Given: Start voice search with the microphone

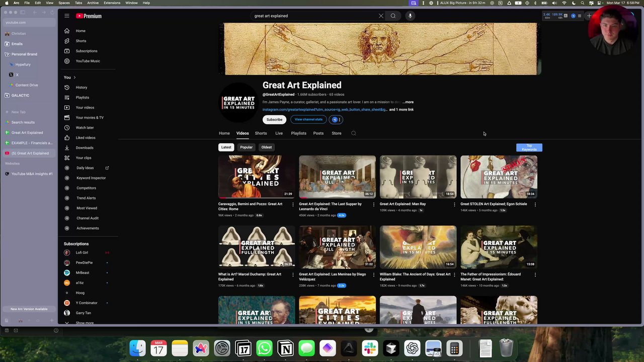Looking at the screenshot, I should (x=410, y=16).
